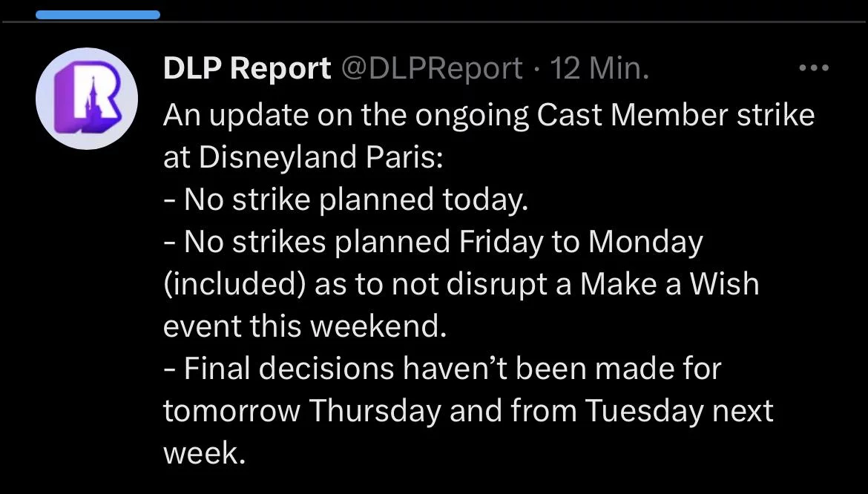Select the blue active tab indicator
This screenshot has height=494, width=868.
tap(97, 14)
